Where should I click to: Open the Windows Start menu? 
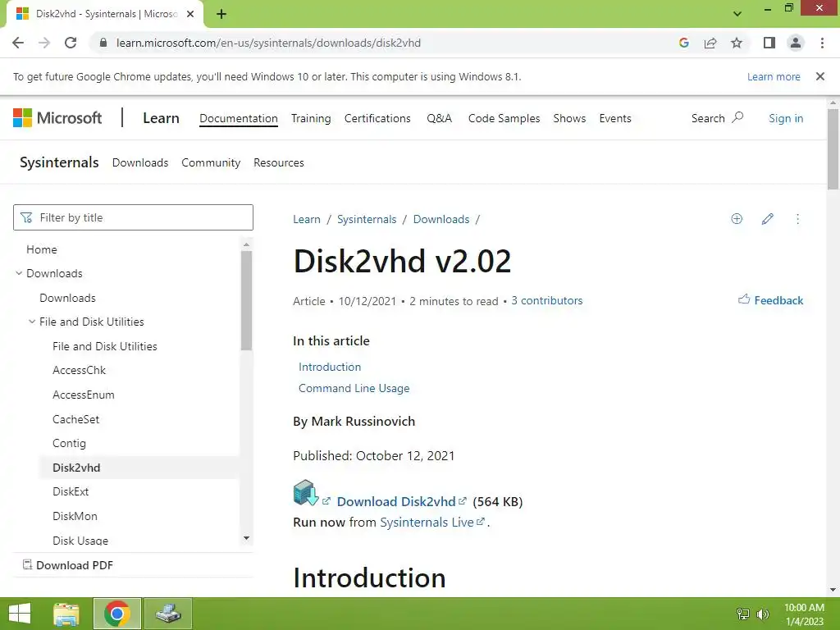(x=20, y=614)
